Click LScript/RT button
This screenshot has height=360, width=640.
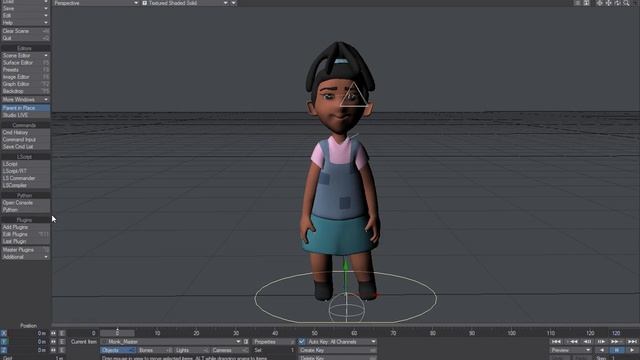tap(25, 171)
